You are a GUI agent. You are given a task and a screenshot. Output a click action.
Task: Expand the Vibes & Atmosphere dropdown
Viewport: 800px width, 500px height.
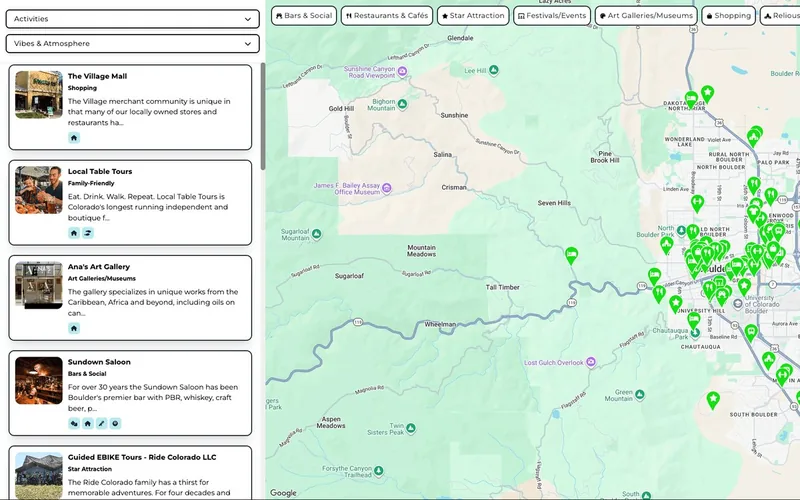pyautogui.click(x=133, y=43)
